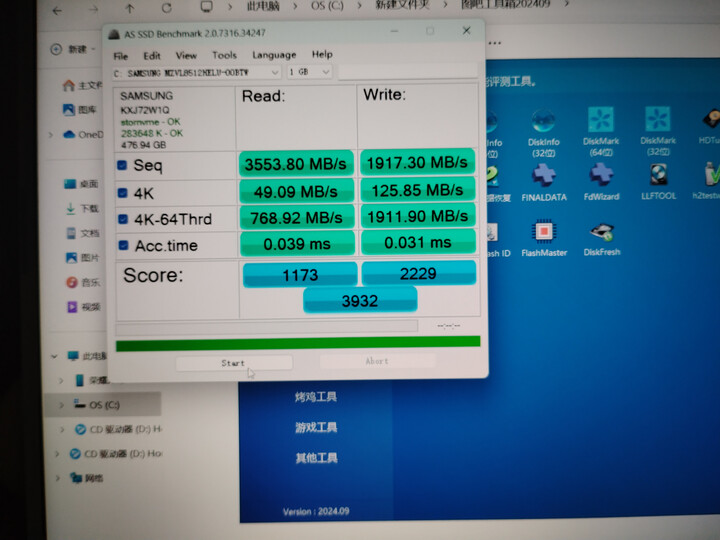This screenshot has height=540, width=720.
Task: Open 视频 in Explorer sidebar
Action: pos(84,307)
